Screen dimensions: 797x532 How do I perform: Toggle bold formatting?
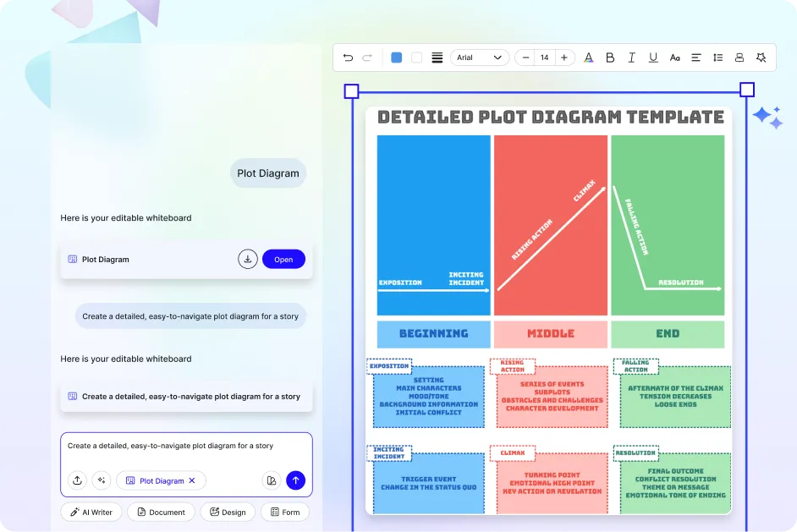610,58
